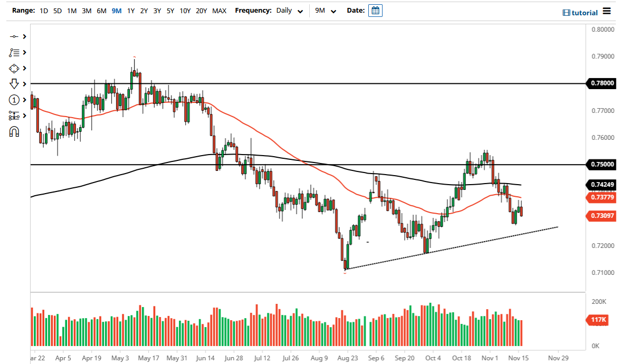Click the 0.75000 price level label
The image size is (620, 364).
(602, 164)
